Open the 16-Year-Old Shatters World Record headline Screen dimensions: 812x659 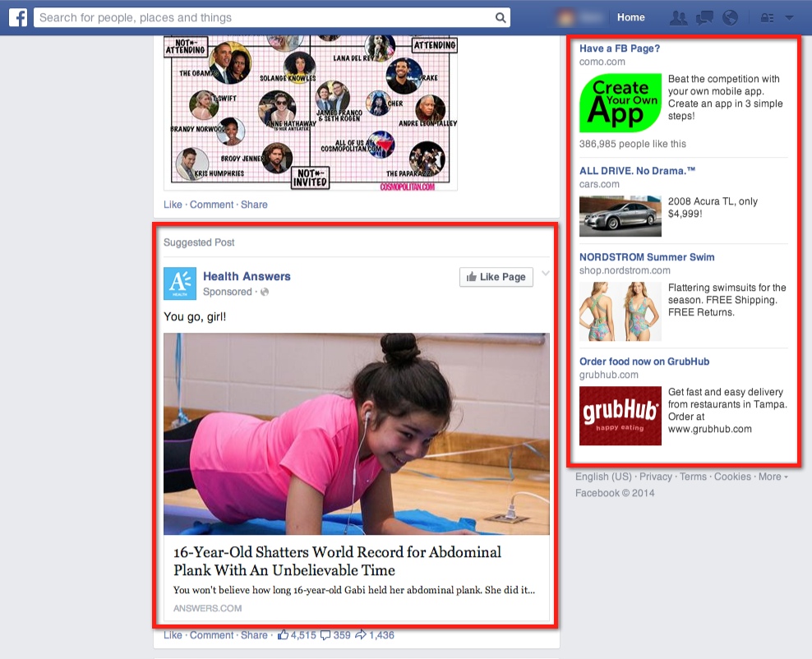point(337,561)
